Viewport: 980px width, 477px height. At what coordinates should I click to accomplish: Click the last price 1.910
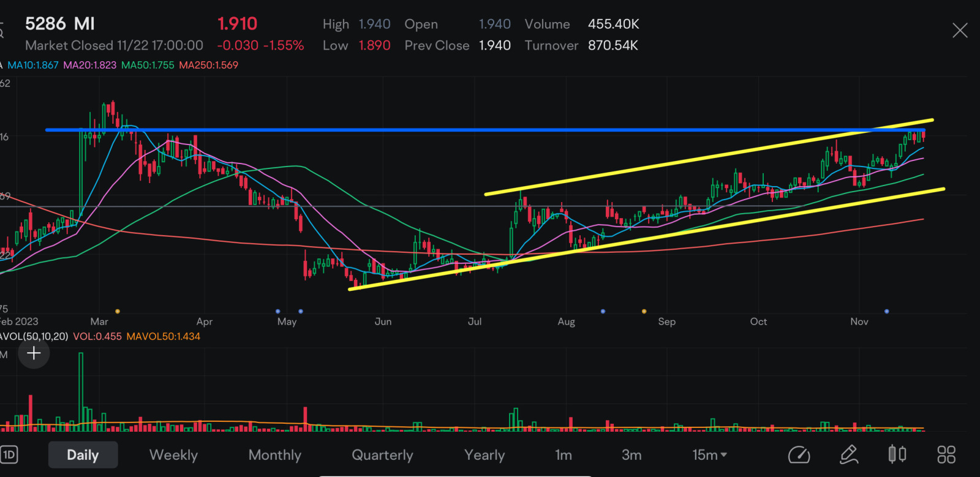(x=238, y=24)
